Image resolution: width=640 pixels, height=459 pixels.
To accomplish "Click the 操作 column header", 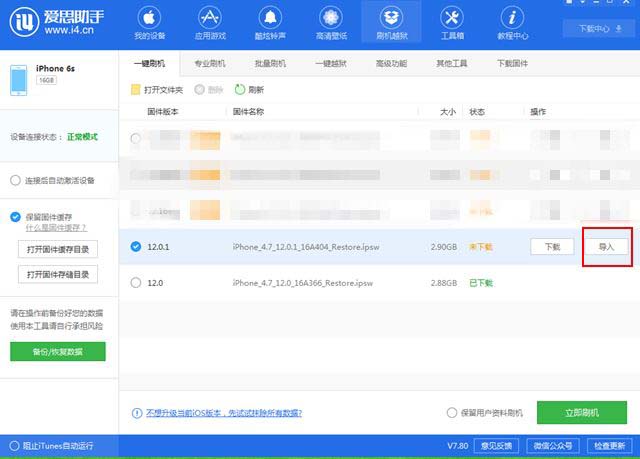I will [538, 112].
